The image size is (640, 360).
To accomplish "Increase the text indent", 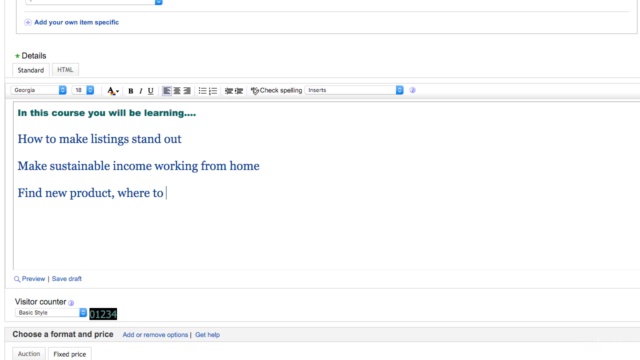I will click(239, 91).
